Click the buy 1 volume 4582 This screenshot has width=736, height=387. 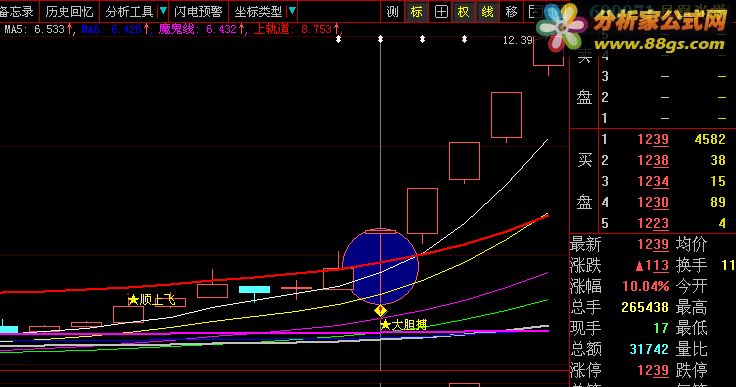(x=710, y=139)
